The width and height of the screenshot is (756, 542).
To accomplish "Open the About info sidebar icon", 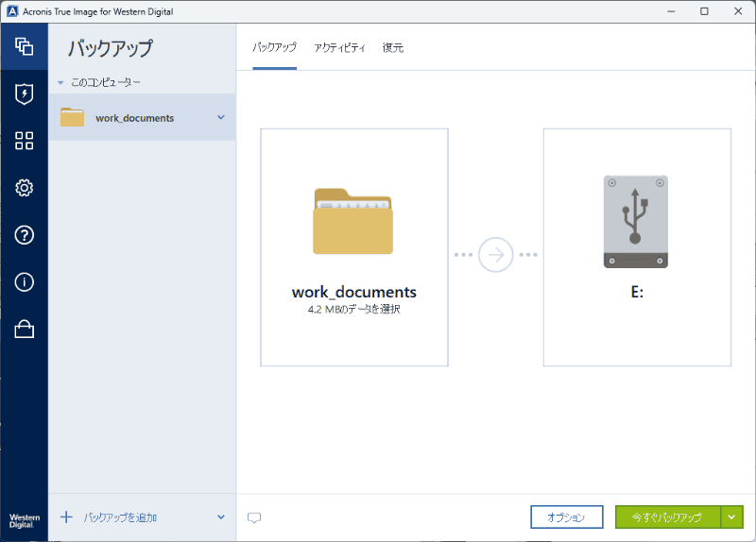I will pyautogui.click(x=25, y=282).
